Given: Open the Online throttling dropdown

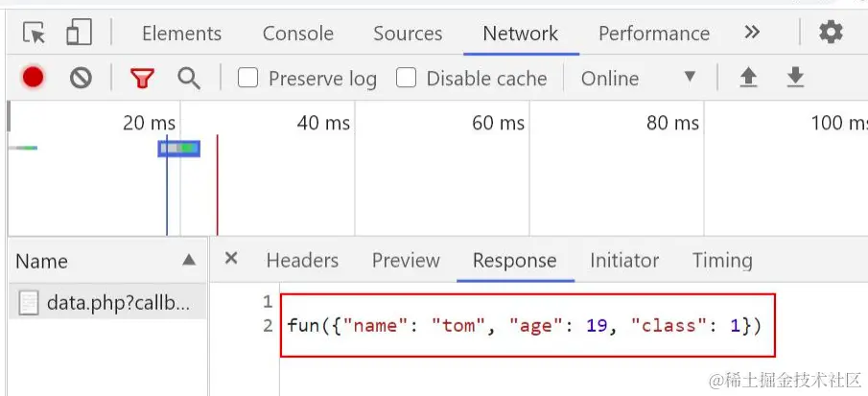Looking at the screenshot, I should point(638,78).
